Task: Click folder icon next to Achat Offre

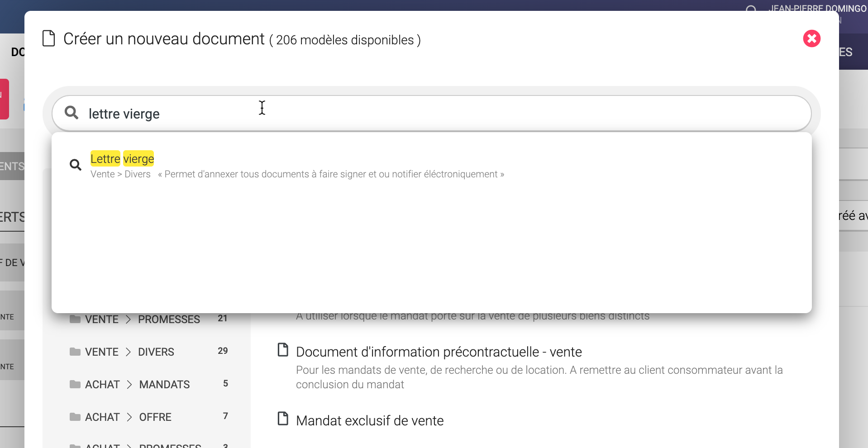Action: (x=75, y=417)
